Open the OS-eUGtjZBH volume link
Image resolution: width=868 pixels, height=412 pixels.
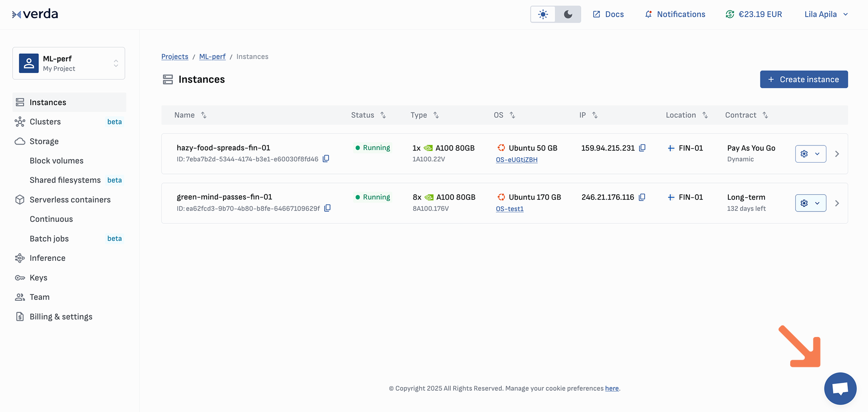pos(516,159)
